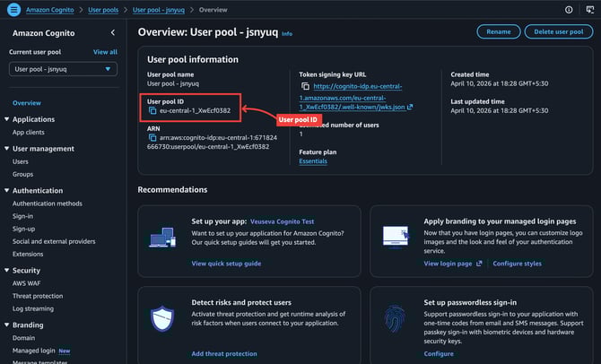Viewport: 601px width, 364px height.
Task: Collapse the User management section
Action: point(6,149)
